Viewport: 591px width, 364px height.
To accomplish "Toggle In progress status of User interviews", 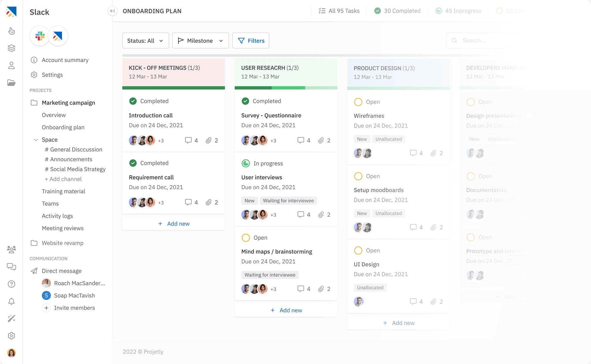I will pyautogui.click(x=246, y=163).
